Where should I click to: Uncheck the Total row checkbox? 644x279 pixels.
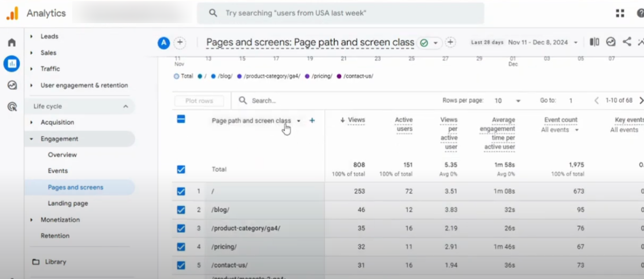(181, 169)
